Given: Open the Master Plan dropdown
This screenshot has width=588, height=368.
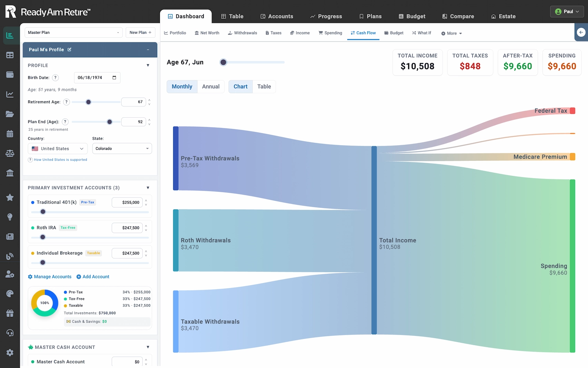Looking at the screenshot, I should (x=73, y=33).
